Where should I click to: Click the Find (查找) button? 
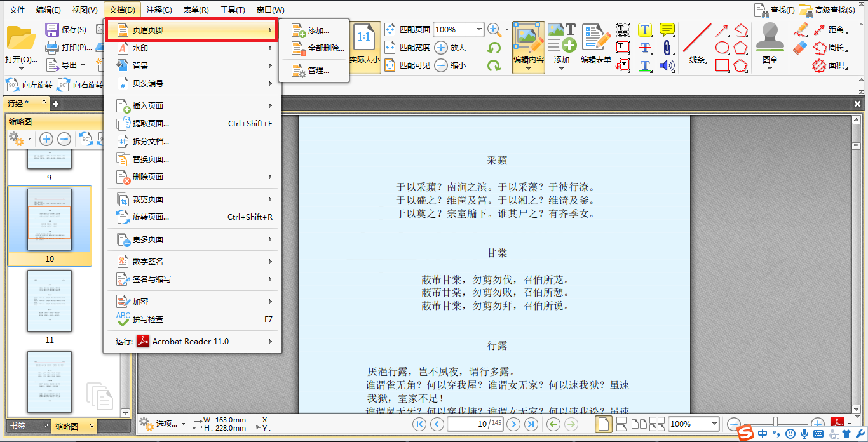tap(775, 10)
